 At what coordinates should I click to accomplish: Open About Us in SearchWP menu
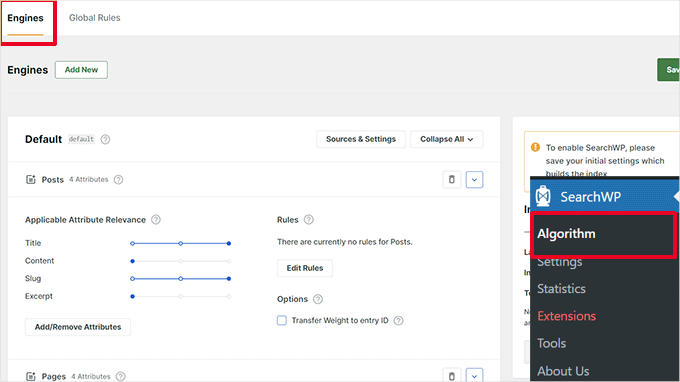[563, 371]
